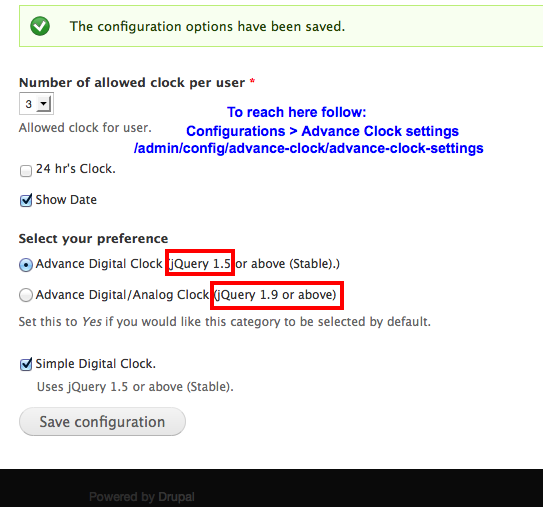Click the 'Show Date' label text
The height and width of the screenshot is (507, 543).
tap(66, 200)
